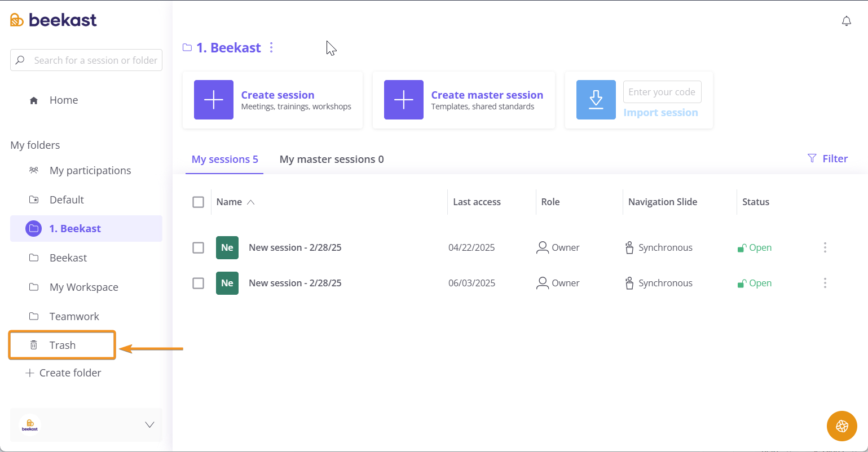Click the Import session link
Viewport: 868px width, 452px height.
[660, 112]
